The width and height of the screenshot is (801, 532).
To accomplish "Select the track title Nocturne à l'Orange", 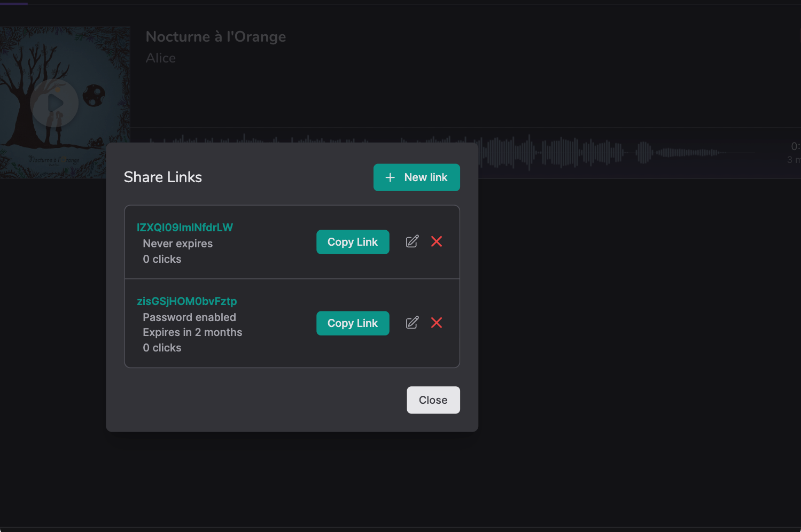I will [215, 36].
